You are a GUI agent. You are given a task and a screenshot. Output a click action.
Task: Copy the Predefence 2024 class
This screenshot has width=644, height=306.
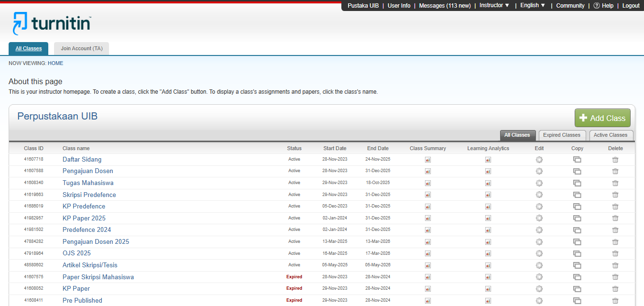(x=577, y=230)
